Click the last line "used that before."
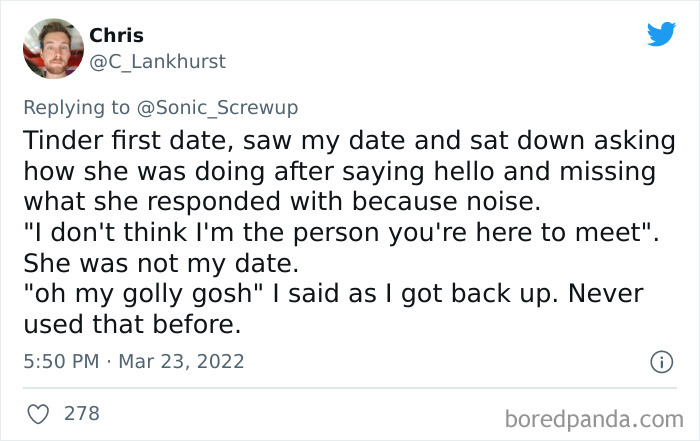700x441 pixels. tap(132, 327)
